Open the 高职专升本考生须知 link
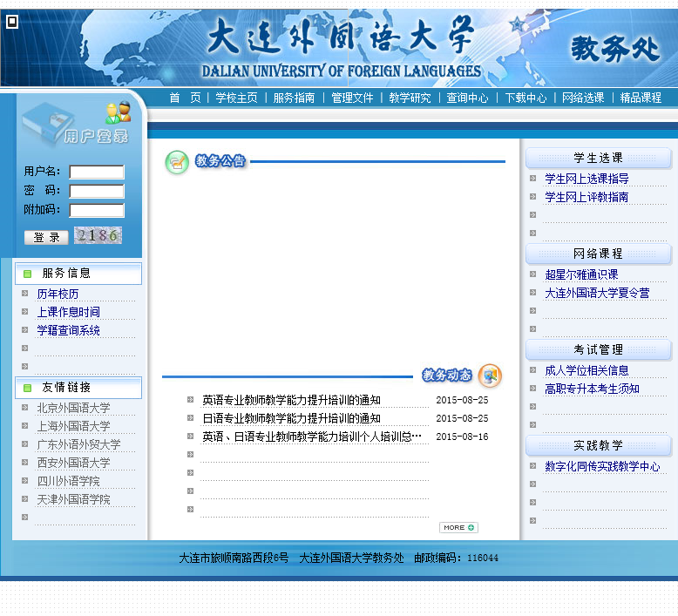This screenshot has width=678, height=616. coord(592,389)
